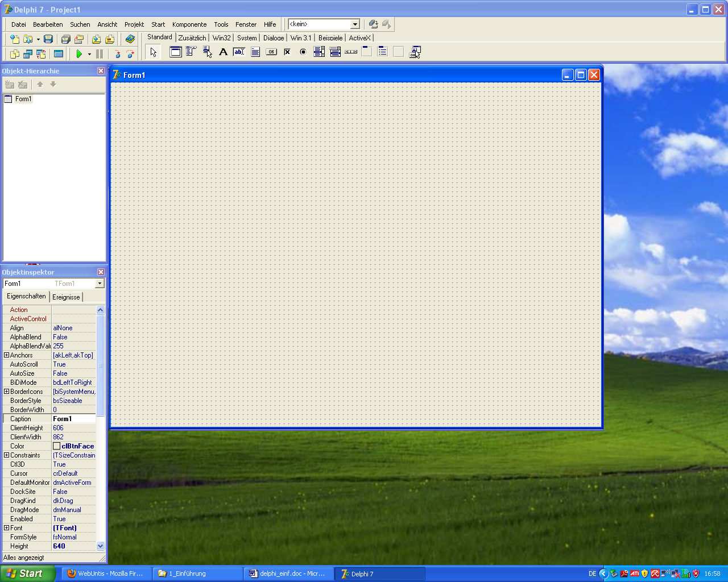Open the 1_Einführung folder taskbar button
The width and height of the screenshot is (728, 582).
(197, 573)
